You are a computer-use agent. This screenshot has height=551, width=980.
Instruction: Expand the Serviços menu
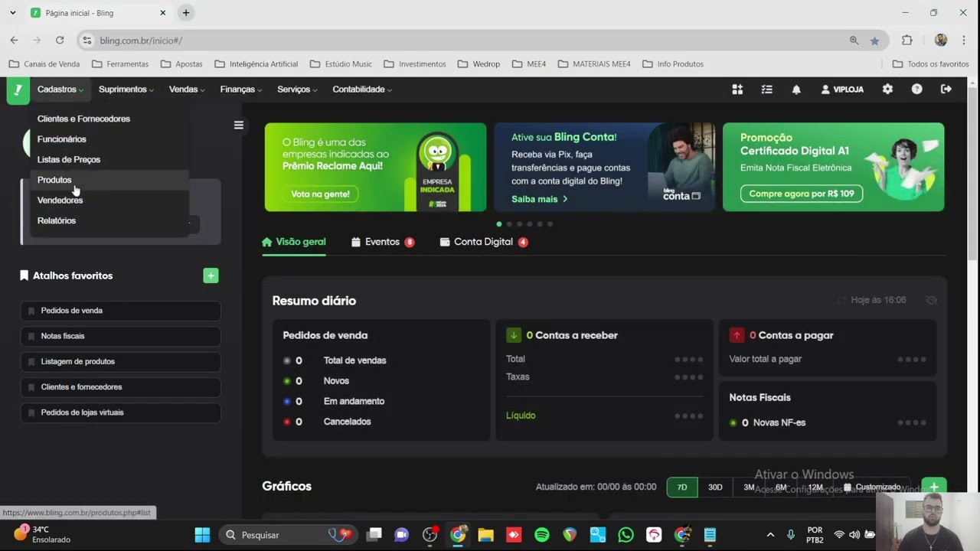coord(297,90)
